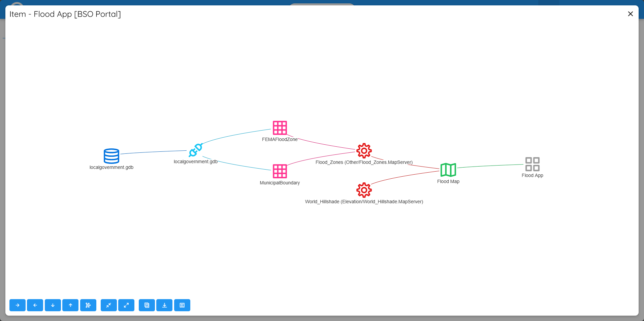
Task: Select the MunicipalBoundary table node
Action: point(280,171)
